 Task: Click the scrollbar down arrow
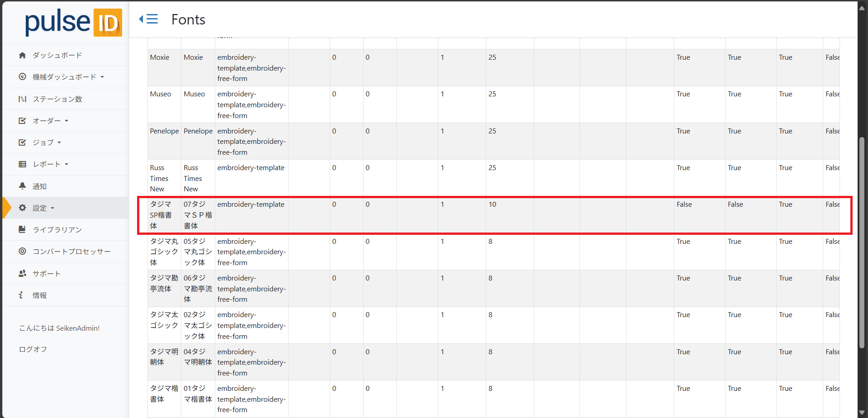click(862, 413)
